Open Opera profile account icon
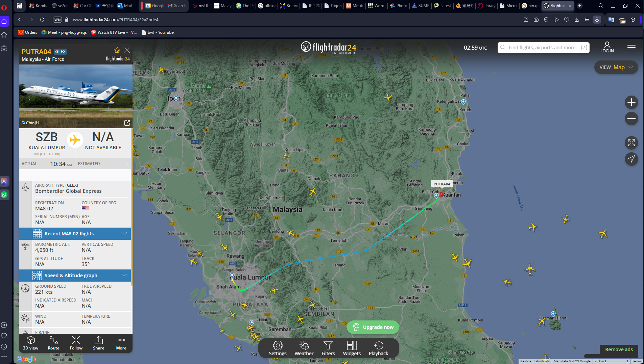The width and height of the screenshot is (644, 364). (597, 20)
